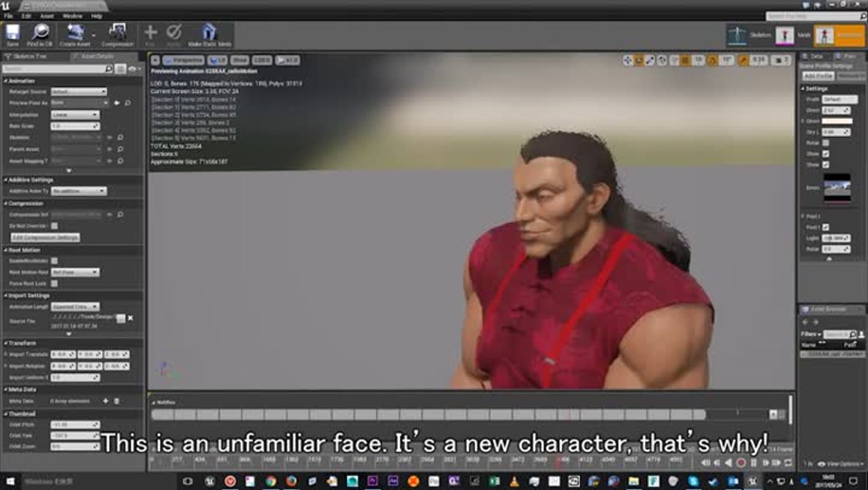Image resolution: width=868 pixels, height=490 pixels.
Task: Open the Window menu
Action: coord(72,16)
